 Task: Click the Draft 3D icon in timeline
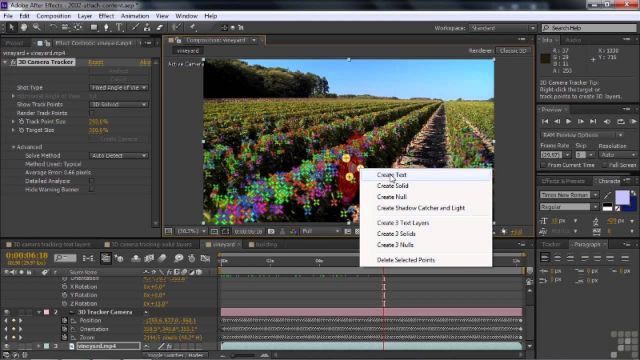click(x=119, y=258)
